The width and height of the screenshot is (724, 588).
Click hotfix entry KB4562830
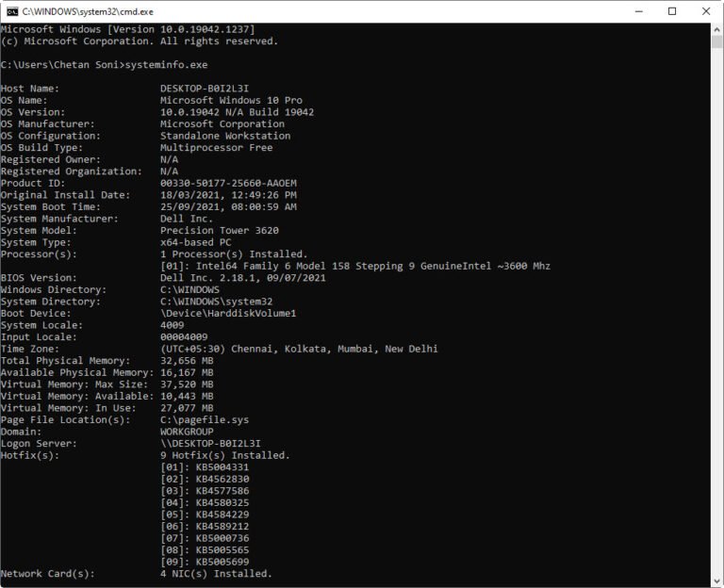tap(222, 479)
